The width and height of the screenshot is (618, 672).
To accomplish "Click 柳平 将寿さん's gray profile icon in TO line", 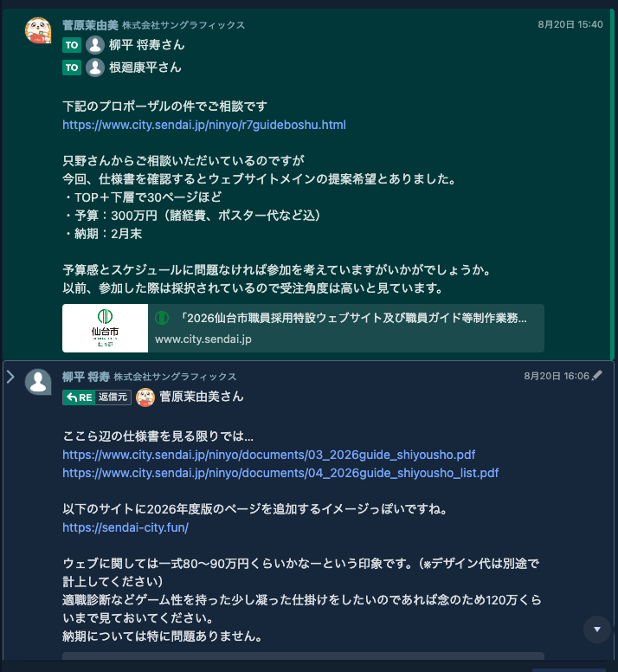I will [95, 45].
